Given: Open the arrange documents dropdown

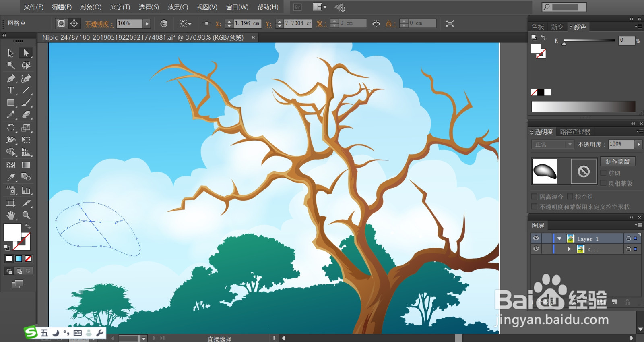Looking at the screenshot, I should [320, 7].
